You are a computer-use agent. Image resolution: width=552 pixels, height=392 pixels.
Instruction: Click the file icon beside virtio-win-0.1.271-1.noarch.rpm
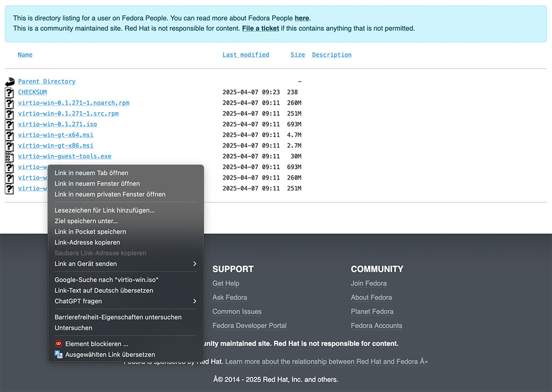pyautogui.click(x=10, y=103)
